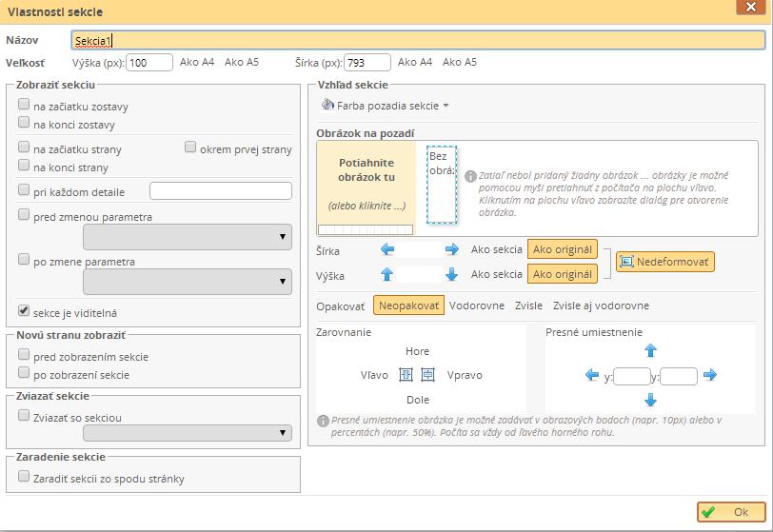Screen dimensions: 773x532
Task: Enable pred zmenou parametra checkbox
Action: (24, 214)
